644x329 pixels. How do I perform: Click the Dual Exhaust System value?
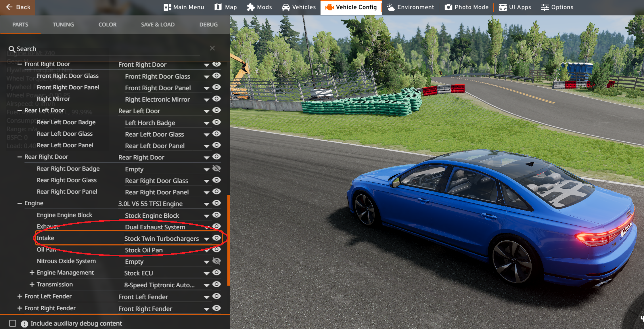pos(155,227)
